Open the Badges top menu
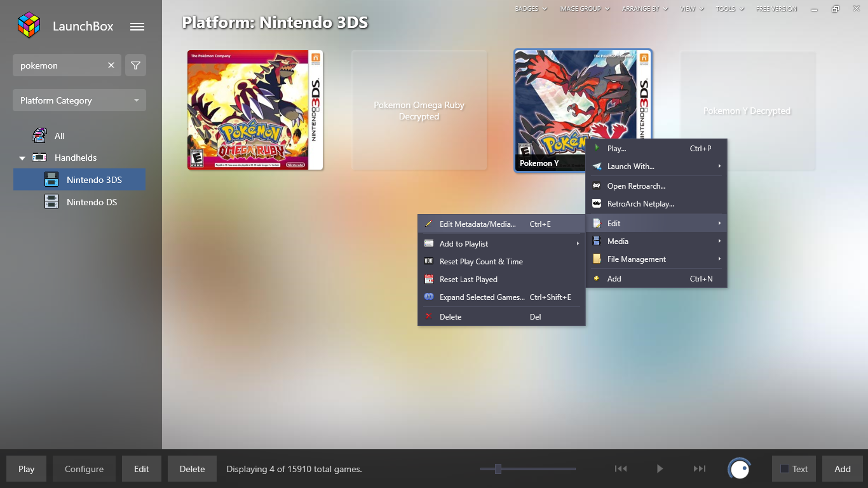 coord(530,9)
